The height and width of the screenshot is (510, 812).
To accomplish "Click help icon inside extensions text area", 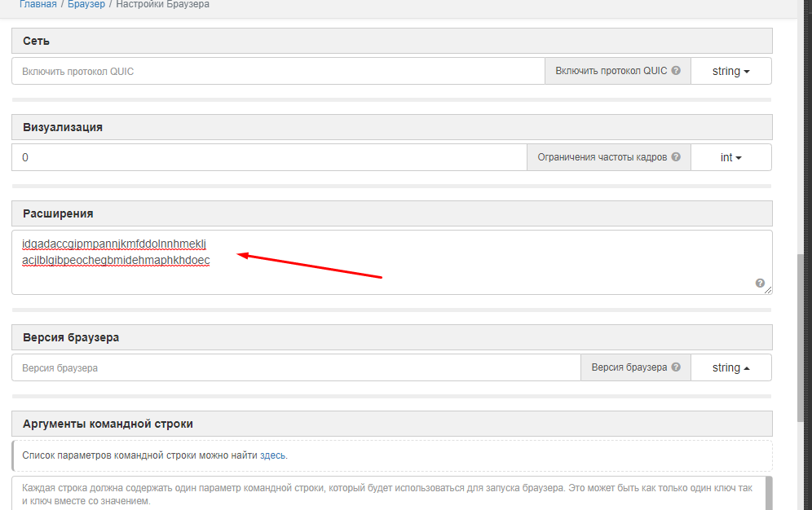I will click(x=760, y=284).
